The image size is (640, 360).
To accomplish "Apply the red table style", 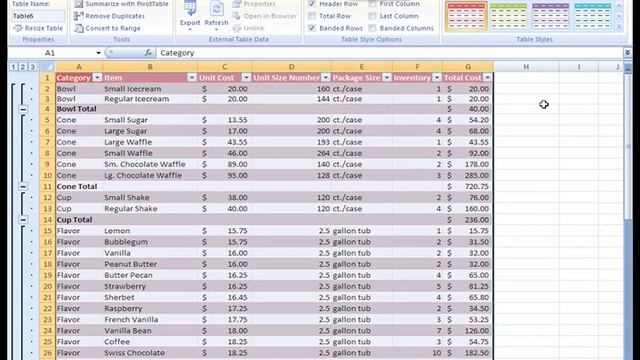I will pos(466,16).
